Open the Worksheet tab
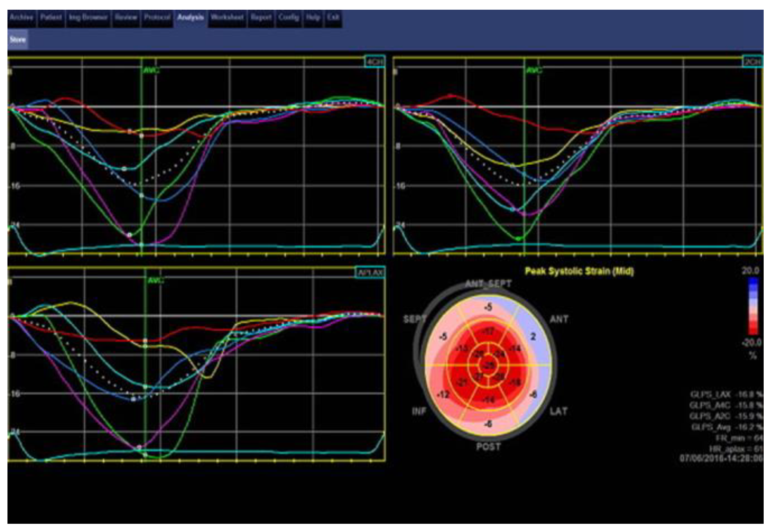The image size is (773, 532). 227,18
